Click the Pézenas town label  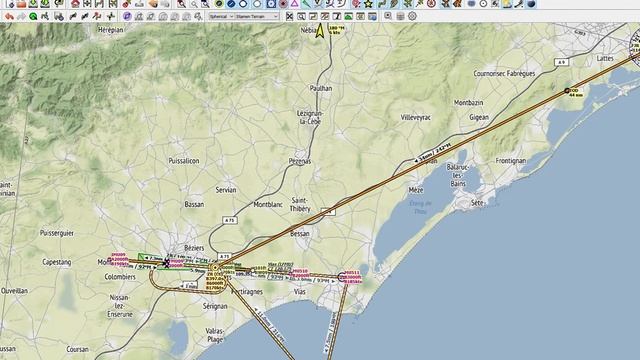coord(300,161)
